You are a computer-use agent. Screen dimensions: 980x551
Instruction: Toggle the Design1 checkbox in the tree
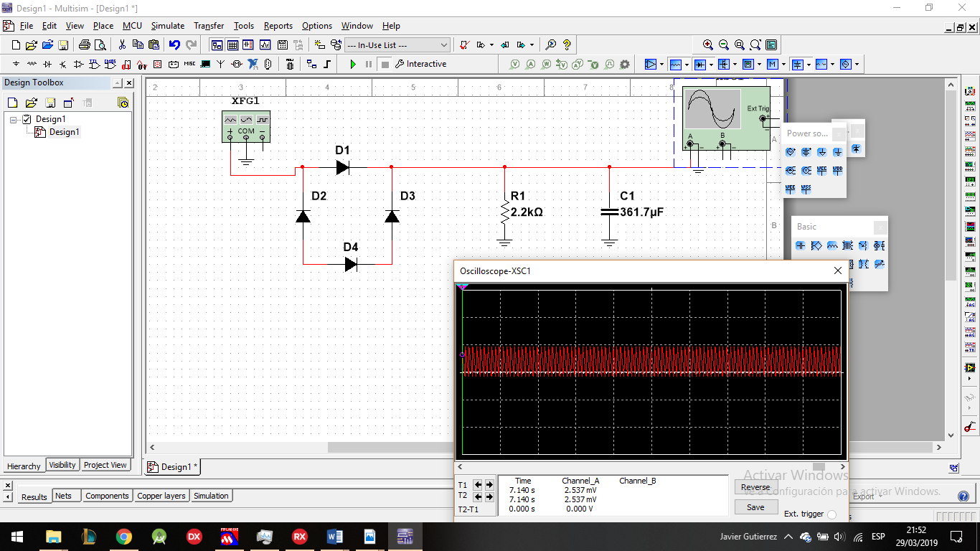pos(27,119)
